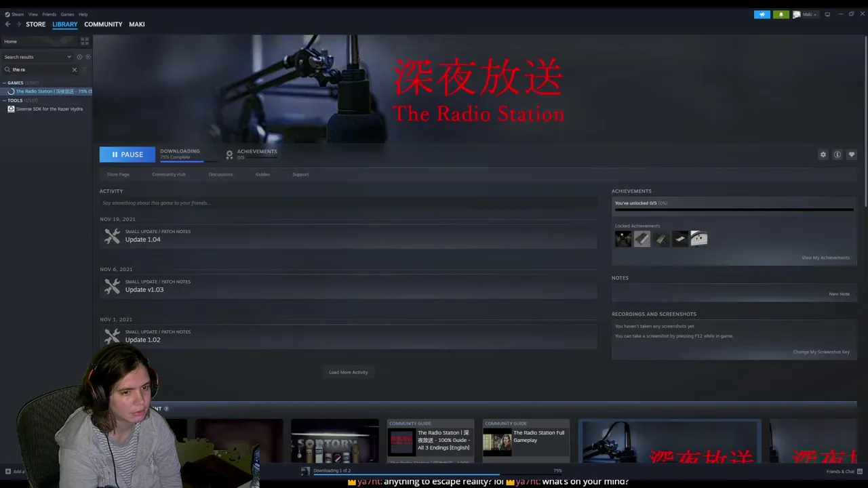The width and height of the screenshot is (868, 488).
Task: Show game info icon
Action: click(x=837, y=155)
